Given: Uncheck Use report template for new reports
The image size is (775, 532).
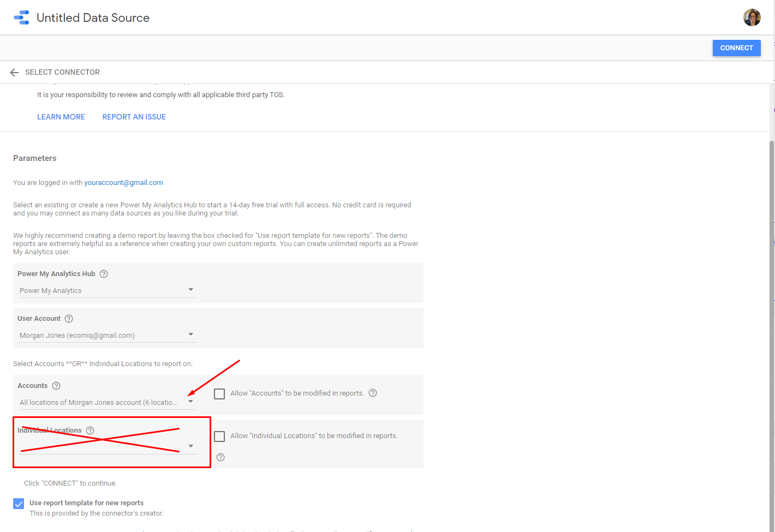Looking at the screenshot, I should click(x=19, y=504).
